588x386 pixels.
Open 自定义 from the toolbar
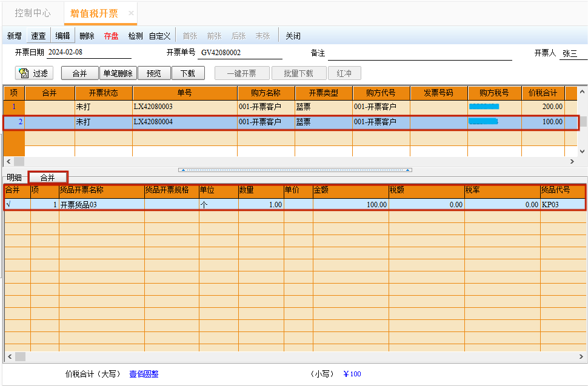pos(160,36)
